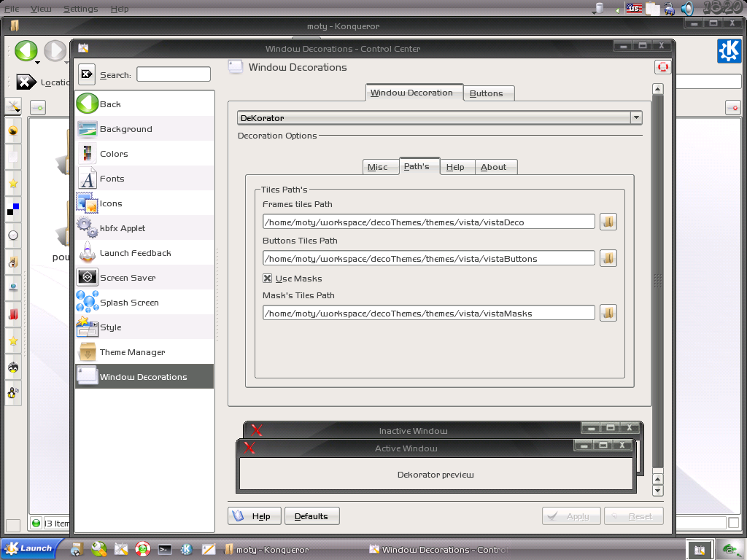Browse folder for Mask's Tiles Path

608,313
